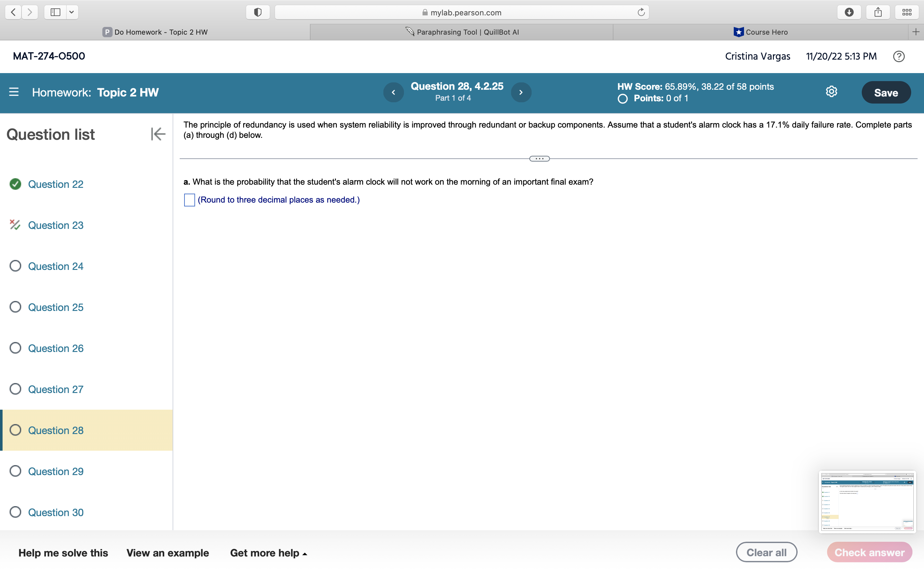
Task: Switch to Paraphrasing Tool QuillBot tab
Action: click(x=462, y=32)
